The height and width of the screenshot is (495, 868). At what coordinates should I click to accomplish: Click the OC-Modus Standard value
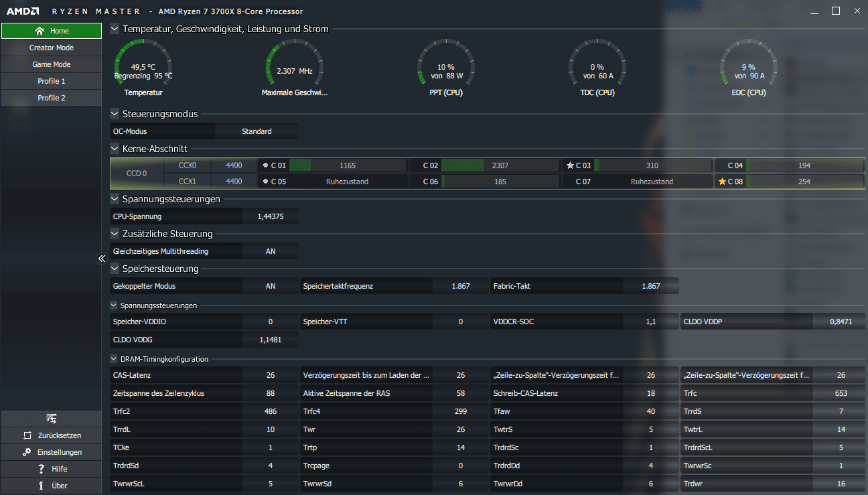[257, 131]
